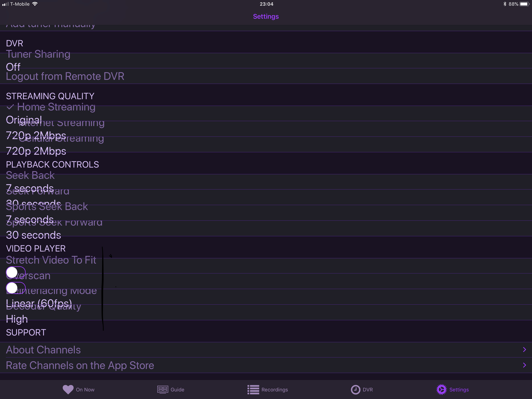Tap Logout from Remote DVR
Image resolution: width=532 pixels, height=399 pixels.
point(65,76)
